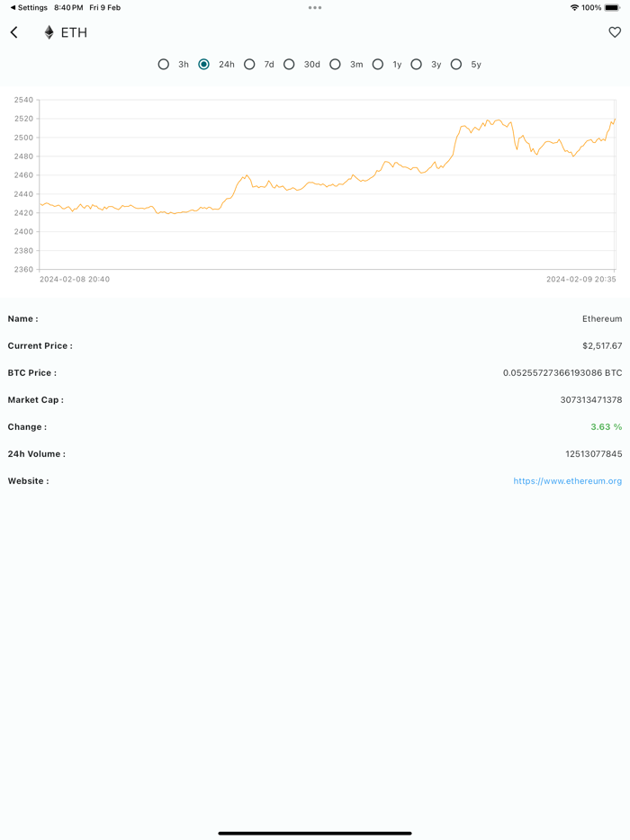Select the 3y range option
The image size is (630, 840).
click(x=416, y=64)
